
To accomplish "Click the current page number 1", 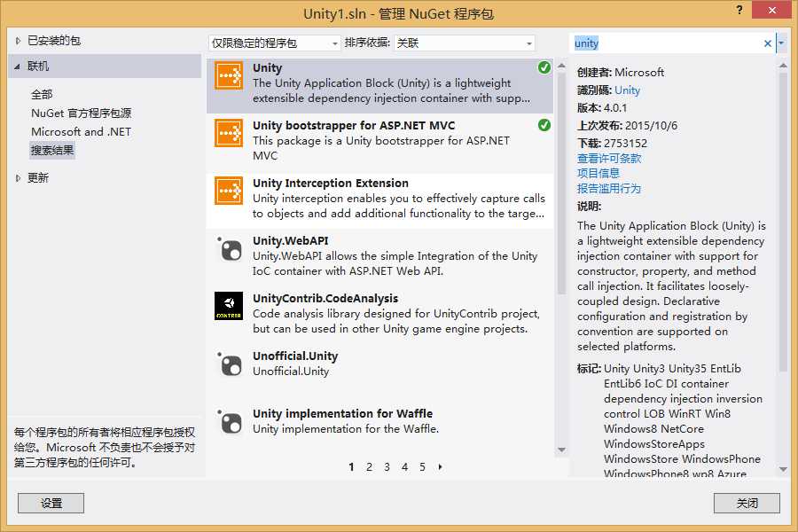I will (351, 467).
